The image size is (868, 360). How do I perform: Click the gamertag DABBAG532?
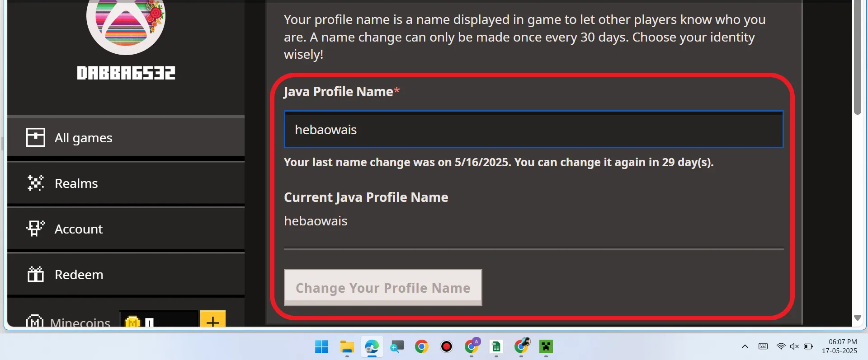click(x=126, y=73)
